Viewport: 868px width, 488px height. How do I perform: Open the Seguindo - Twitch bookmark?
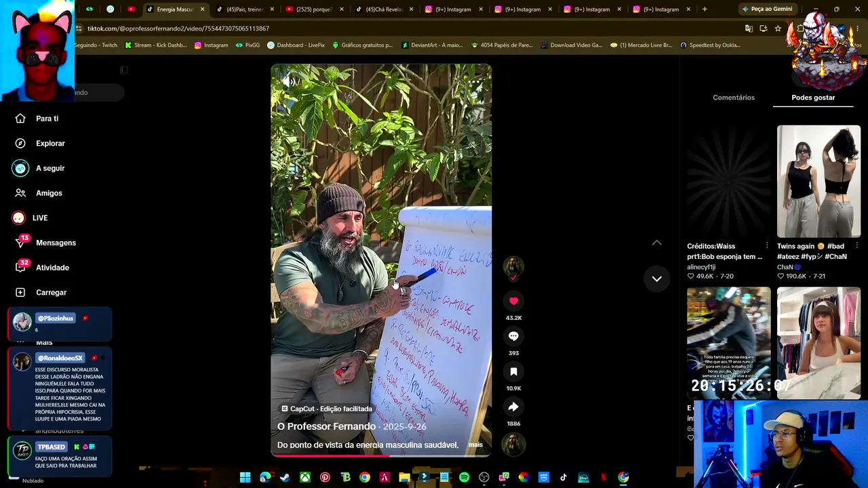[x=96, y=45]
